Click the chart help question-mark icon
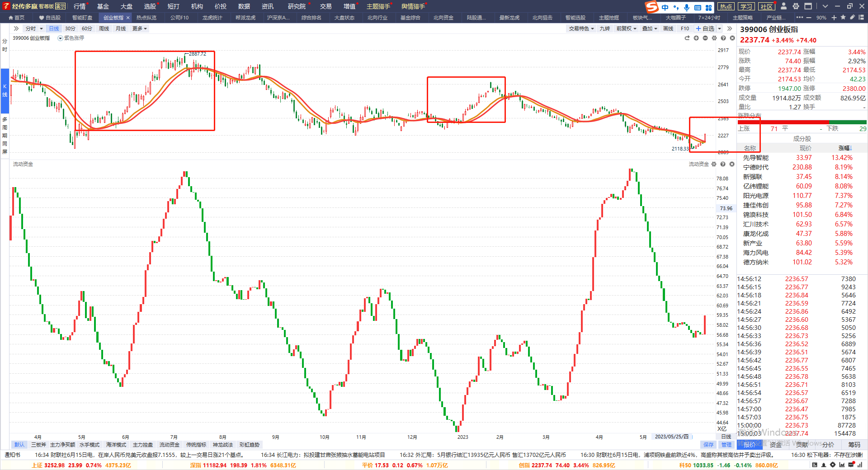868x470 pixels. [723, 38]
